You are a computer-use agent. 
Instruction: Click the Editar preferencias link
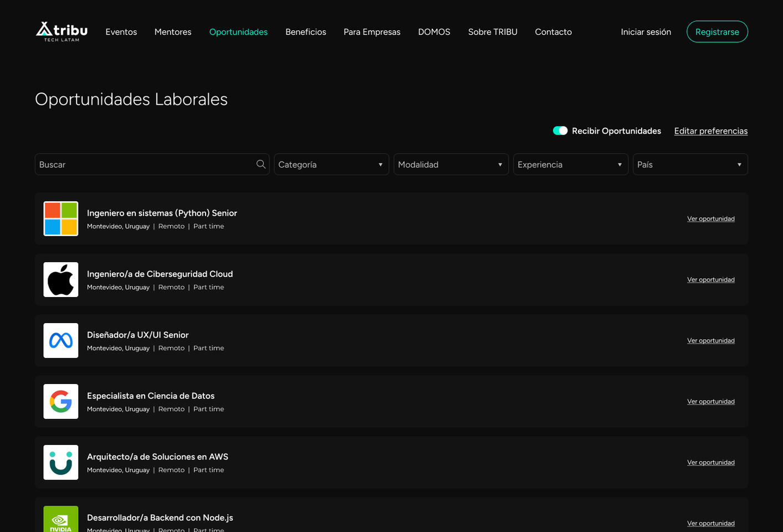click(710, 131)
